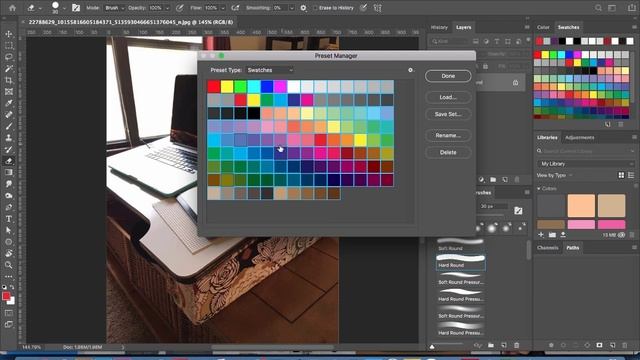Open the Flow value dropdown
Screen dimensions: 640x360
click(x=223, y=8)
